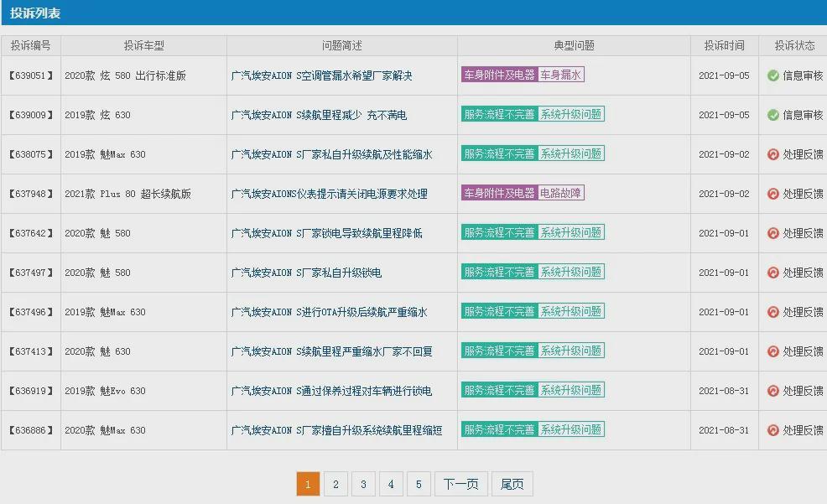The width and height of the screenshot is (827, 504).
Task: Open complaint about AION S空调管漏水
Action: point(322,75)
